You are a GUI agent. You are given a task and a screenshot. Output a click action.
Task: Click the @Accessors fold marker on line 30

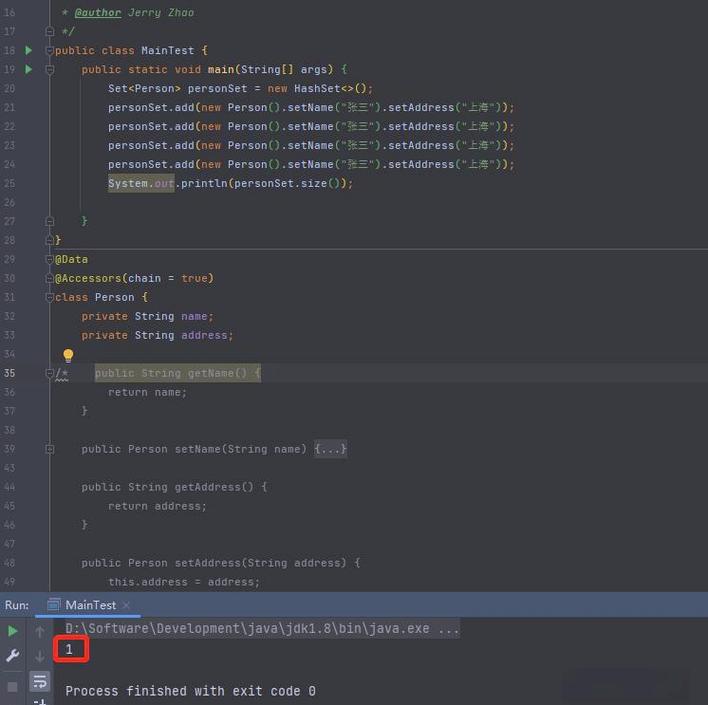(50, 278)
